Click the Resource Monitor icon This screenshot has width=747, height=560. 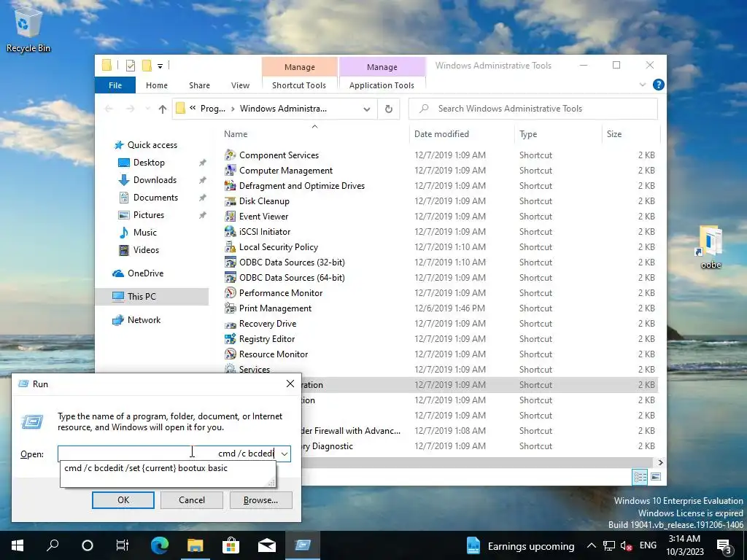point(230,354)
